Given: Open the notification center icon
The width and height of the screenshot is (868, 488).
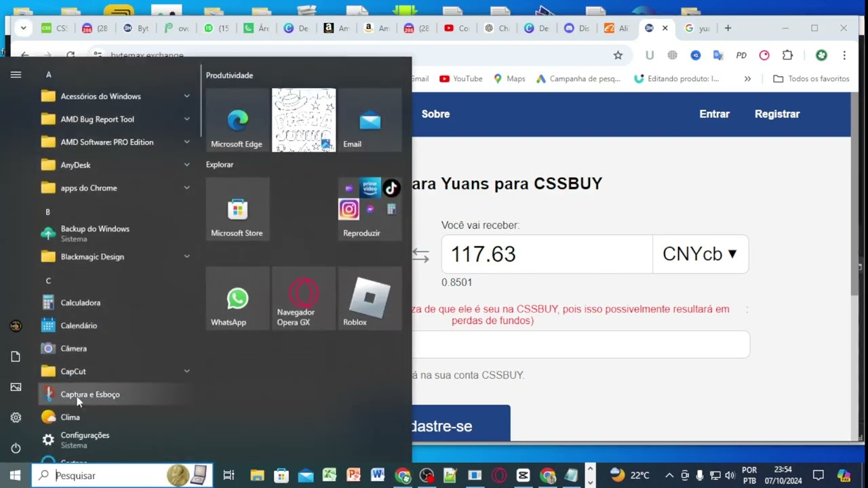Looking at the screenshot, I should 818,475.
